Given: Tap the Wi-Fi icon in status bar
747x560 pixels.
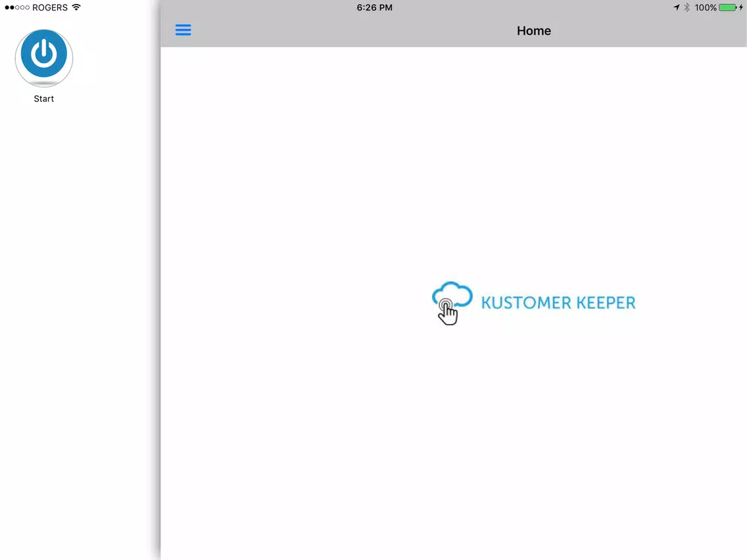Looking at the screenshot, I should 76,7.
